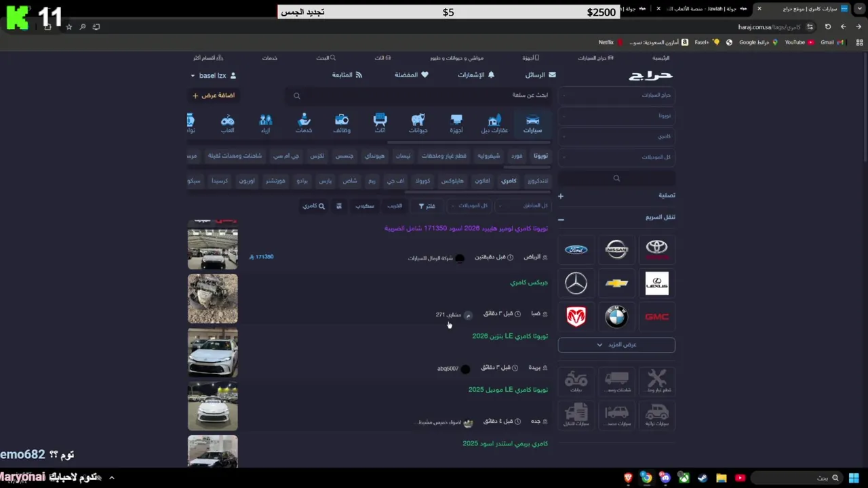Open File Explorer from the taskbar
Screen dimensions: 868x488
coord(722,478)
